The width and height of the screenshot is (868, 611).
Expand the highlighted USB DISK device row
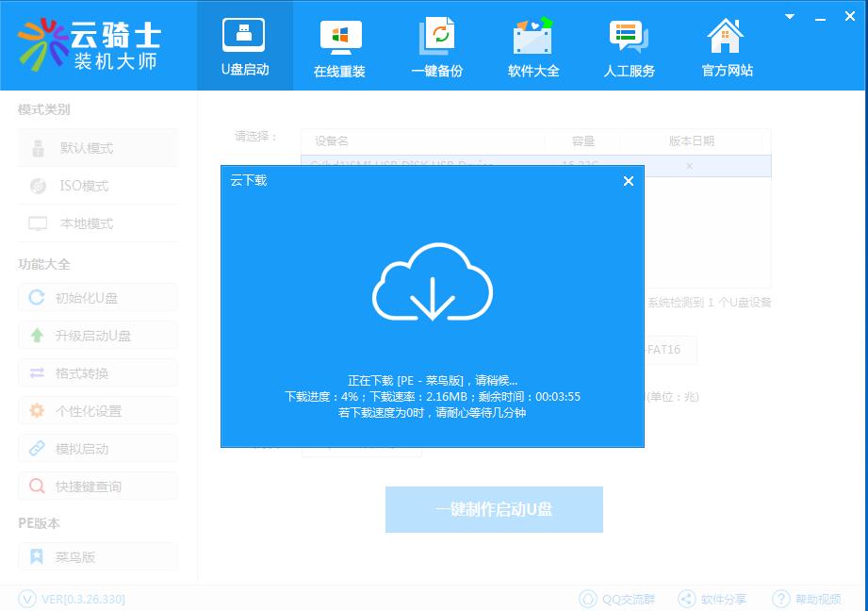coord(688,166)
